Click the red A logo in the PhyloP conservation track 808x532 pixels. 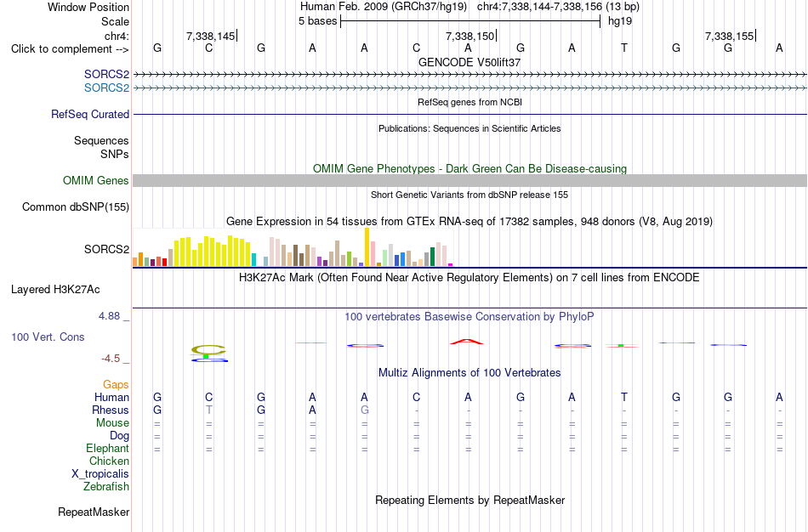pos(467,341)
